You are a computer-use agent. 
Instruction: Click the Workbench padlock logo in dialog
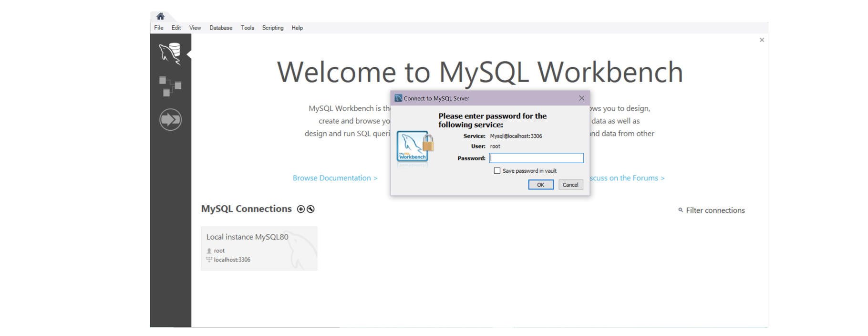coord(415,148)
